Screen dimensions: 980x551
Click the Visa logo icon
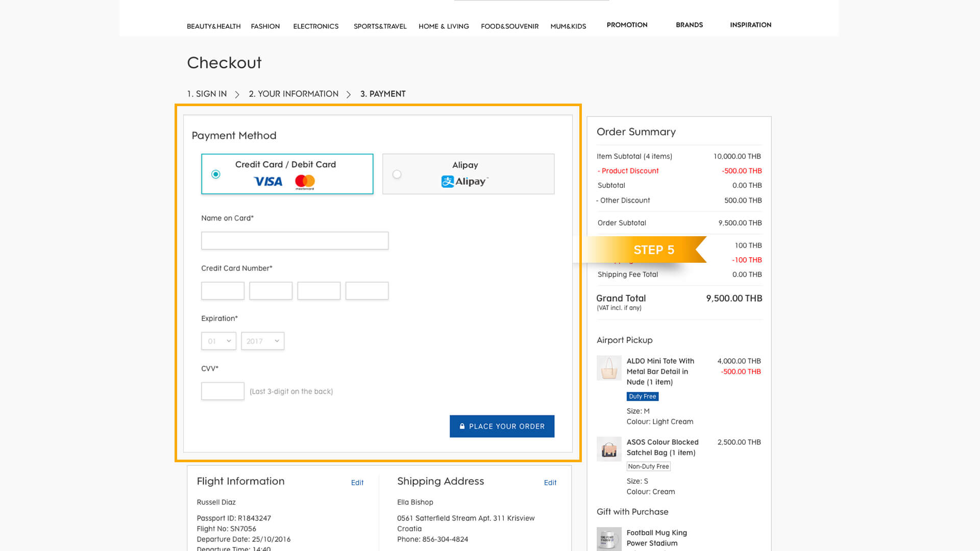268,182
